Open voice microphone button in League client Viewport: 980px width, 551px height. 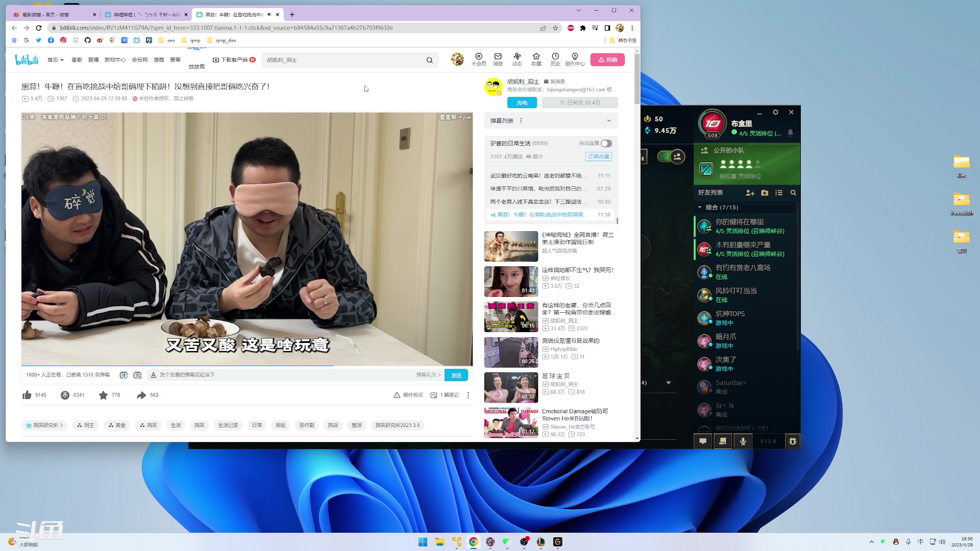point(743,441)
